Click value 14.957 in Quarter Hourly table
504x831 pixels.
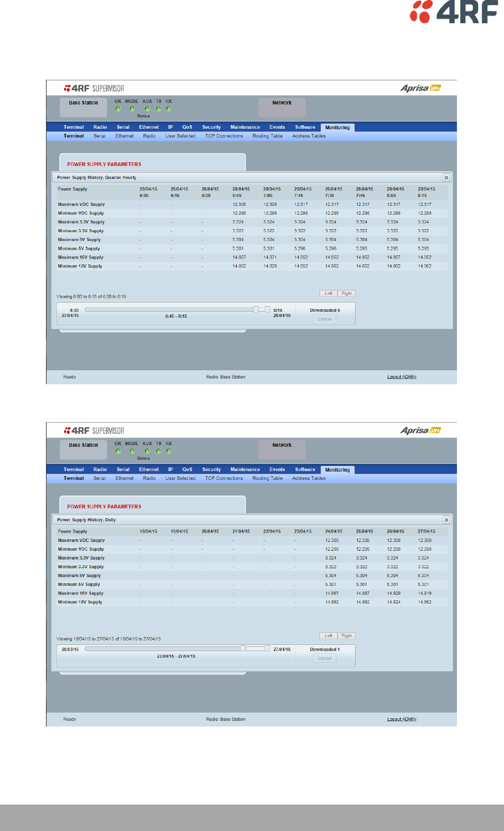pyautogui.click(x=393, y=258)
